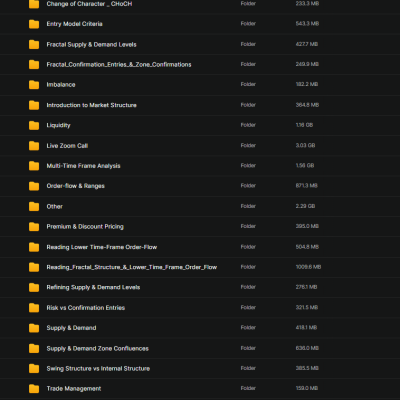The height and width of the screenshot is (400, 400).
Task: Open Multi-Time Frame Analysis name
Action: click(83, 166)
